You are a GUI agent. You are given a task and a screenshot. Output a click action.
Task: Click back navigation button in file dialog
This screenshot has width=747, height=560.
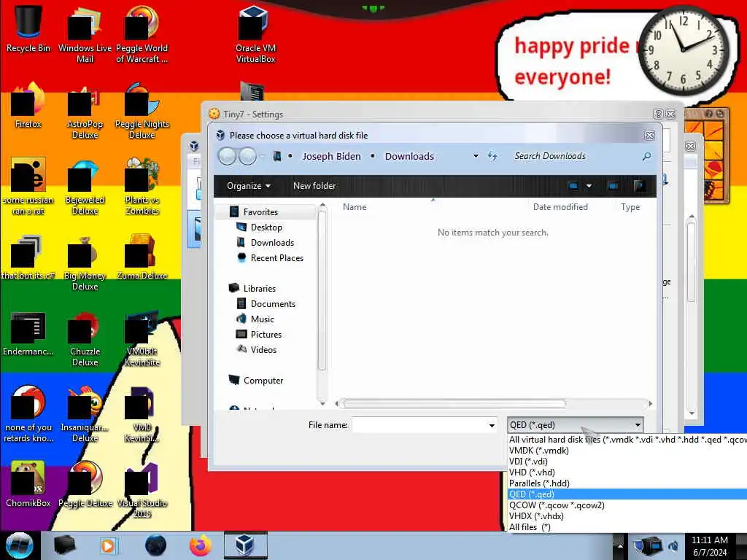pyautogui.click(x=228, y=156)
